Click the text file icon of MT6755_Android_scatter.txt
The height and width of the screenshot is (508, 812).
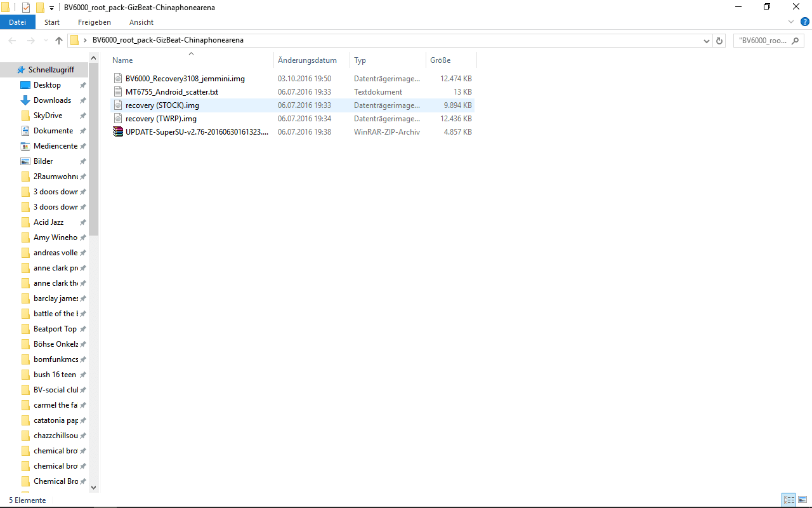[x=117, y=92]
